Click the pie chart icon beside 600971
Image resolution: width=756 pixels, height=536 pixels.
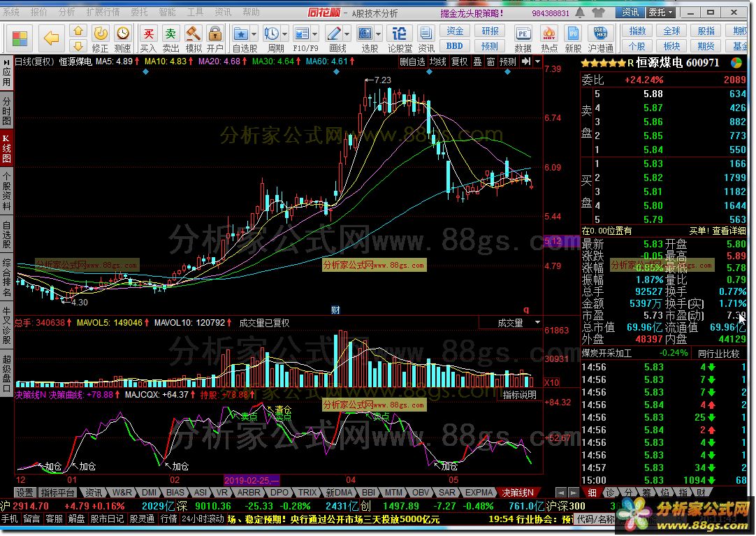click(x=736, y=63)
